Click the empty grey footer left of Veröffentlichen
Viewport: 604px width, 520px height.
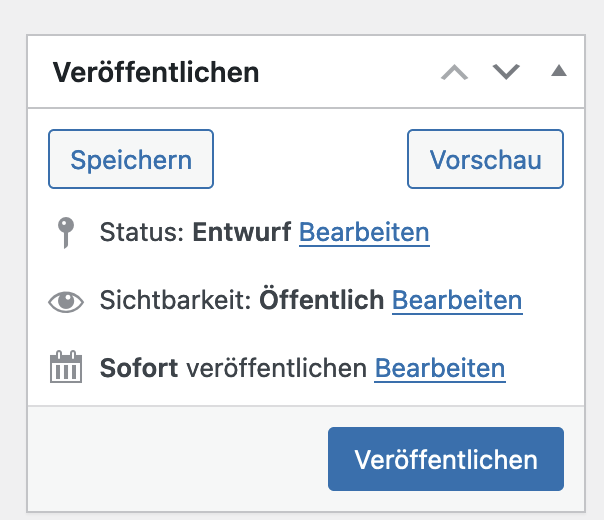coord(170,460)
